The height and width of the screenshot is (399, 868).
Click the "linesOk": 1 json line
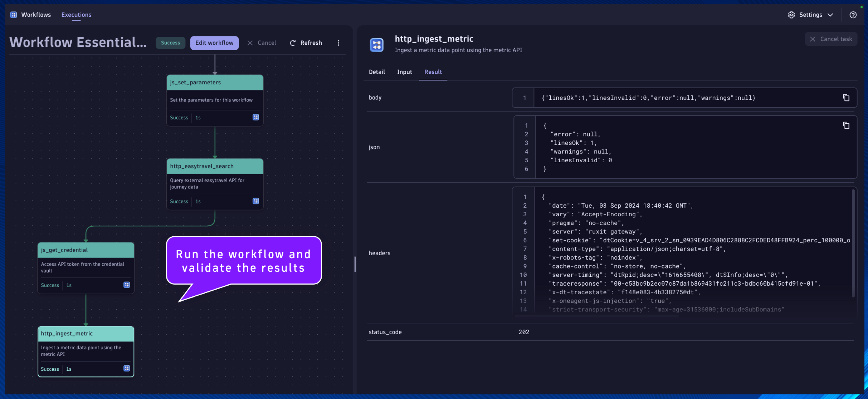coord(574,143)
